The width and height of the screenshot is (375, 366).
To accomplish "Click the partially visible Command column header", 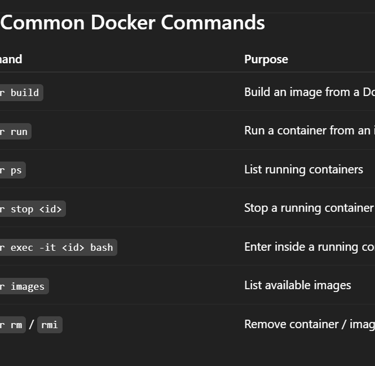I will (x=11, y=59).
